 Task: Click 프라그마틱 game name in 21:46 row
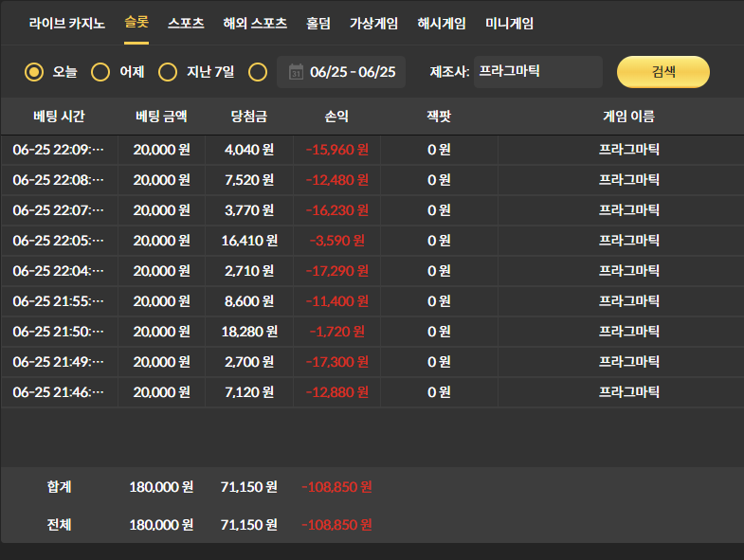tap(629, 392)
